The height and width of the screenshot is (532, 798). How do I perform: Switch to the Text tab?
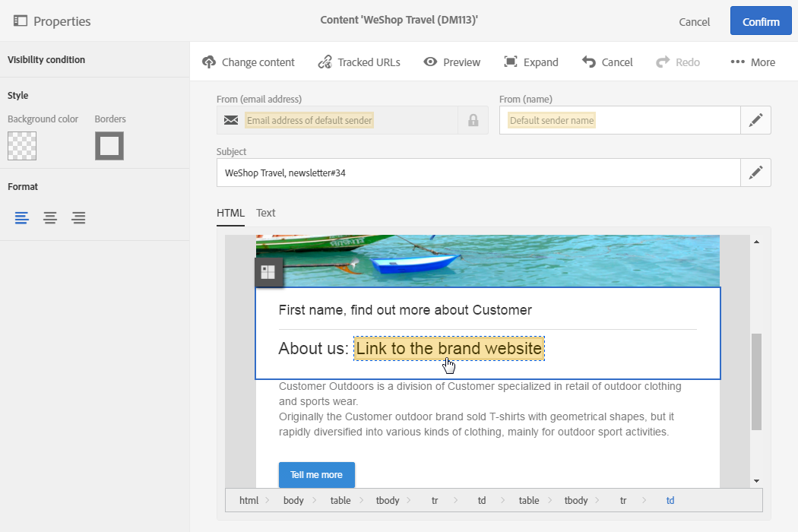coord(266,213)
